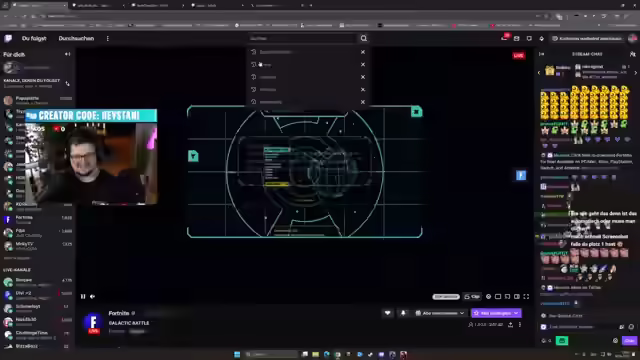This screenshot has height=360, width=640.
Task: Click the Windows taskbar search box
Action: pyautogui.click(x=271, y=354)
